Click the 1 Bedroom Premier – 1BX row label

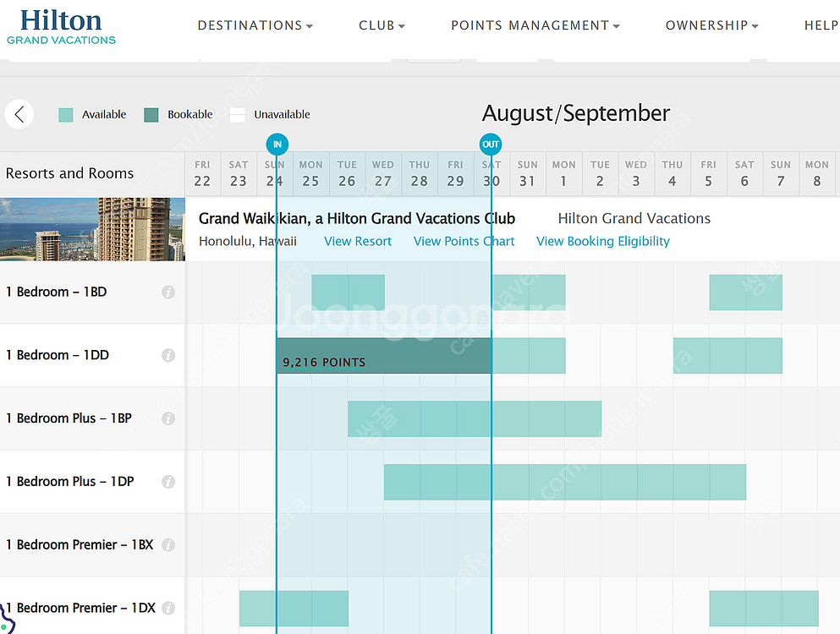[x=80, y=544]
